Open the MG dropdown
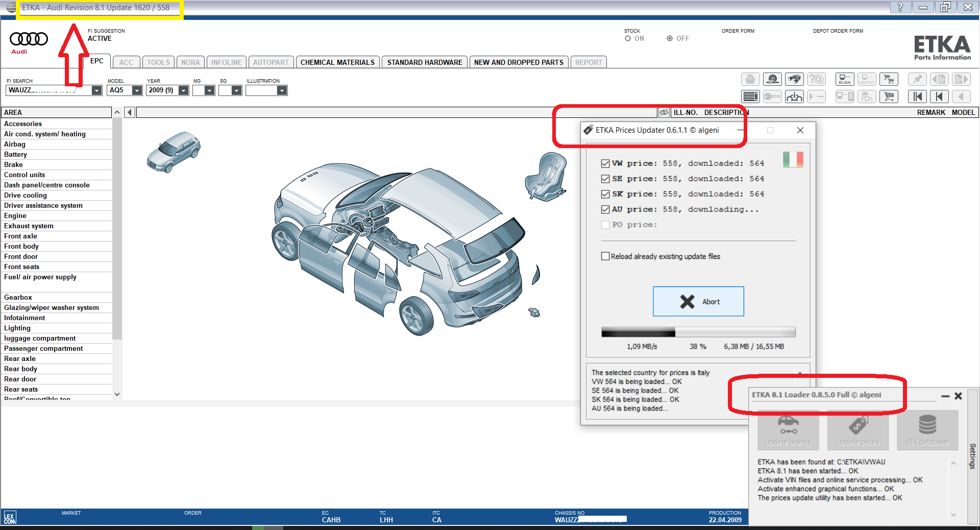980x530 pixels. point(209,90)
